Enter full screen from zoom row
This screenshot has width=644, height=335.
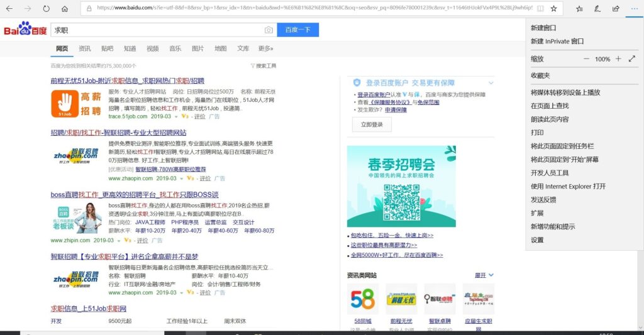[x=631, y=58]
